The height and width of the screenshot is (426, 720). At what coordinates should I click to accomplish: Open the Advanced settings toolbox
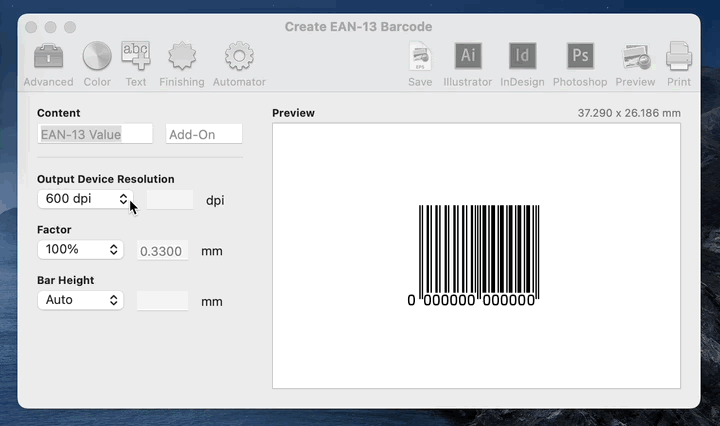click(x=48, y=64)
